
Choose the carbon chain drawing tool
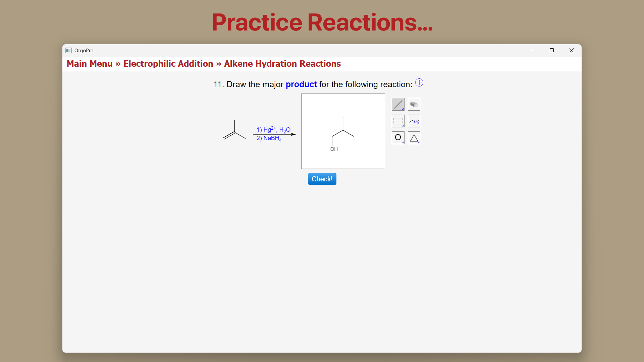[x=414, y=121]
